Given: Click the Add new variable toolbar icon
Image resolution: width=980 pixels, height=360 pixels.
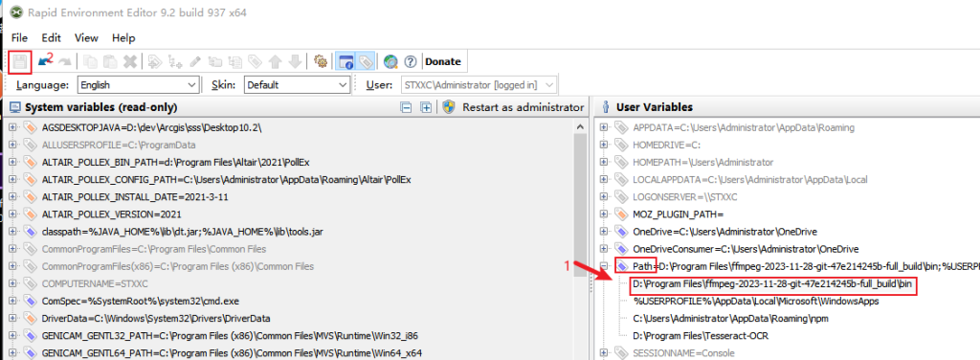Looking at the screenshot, I should (x=156, y=61).
